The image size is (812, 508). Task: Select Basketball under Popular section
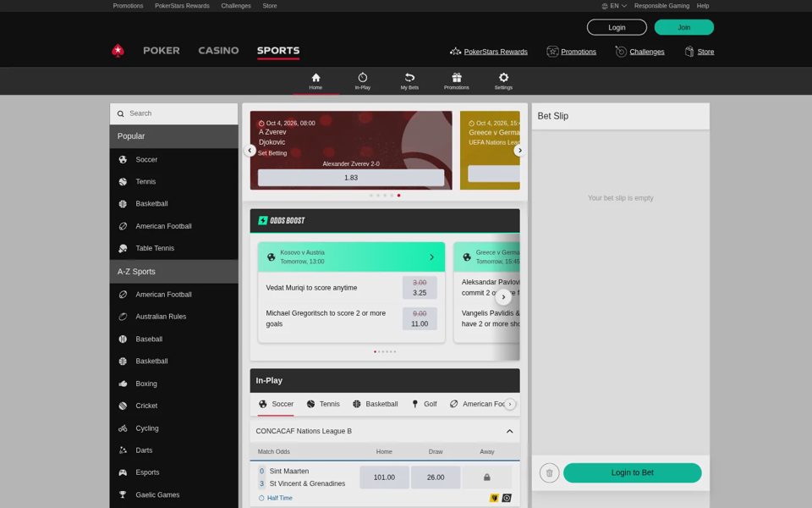(x=173, y=204)
